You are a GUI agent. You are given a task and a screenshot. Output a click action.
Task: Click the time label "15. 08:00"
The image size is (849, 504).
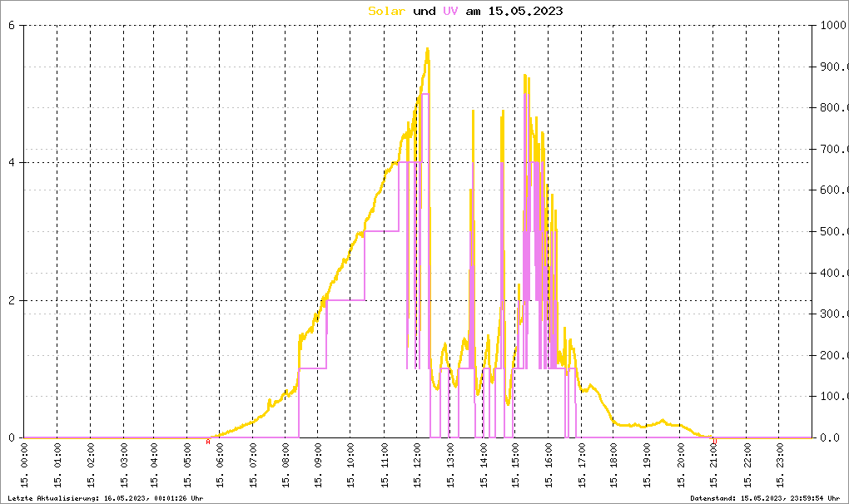coord(285,466)
